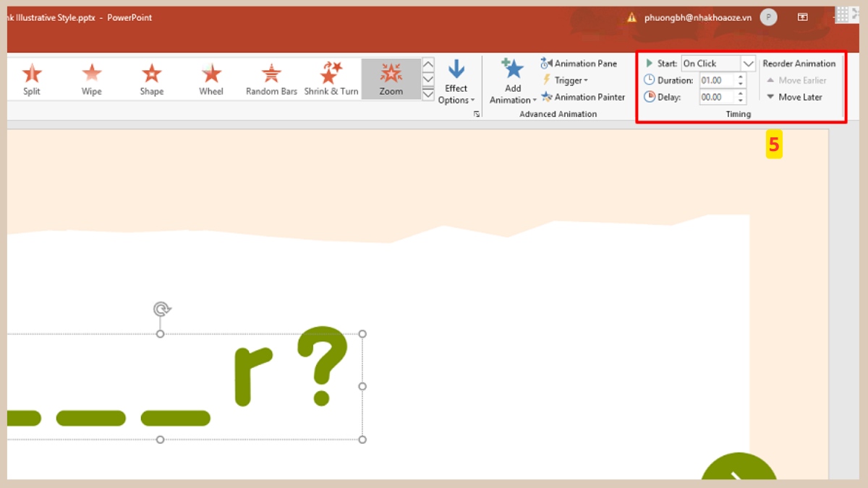Activate the Animation Painter tool
The width and height of the screenshot is (868, 488).
click(583, 96)
